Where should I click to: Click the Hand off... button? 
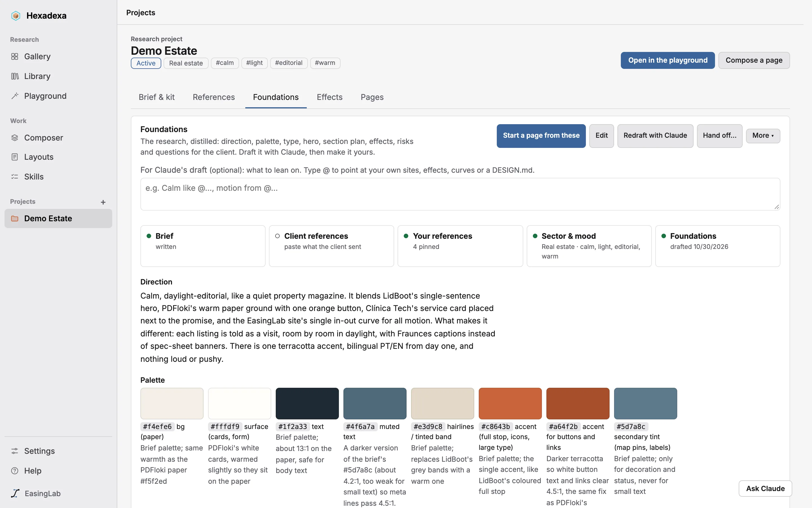click(x=720, y=136)
